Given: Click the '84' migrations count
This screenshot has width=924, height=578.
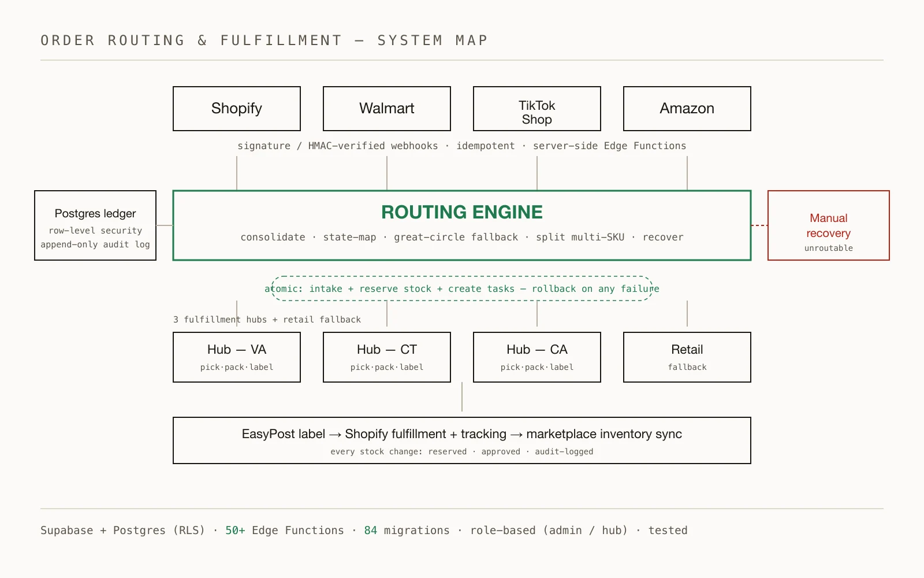Looking at the screenshot, I should (371, 531).
